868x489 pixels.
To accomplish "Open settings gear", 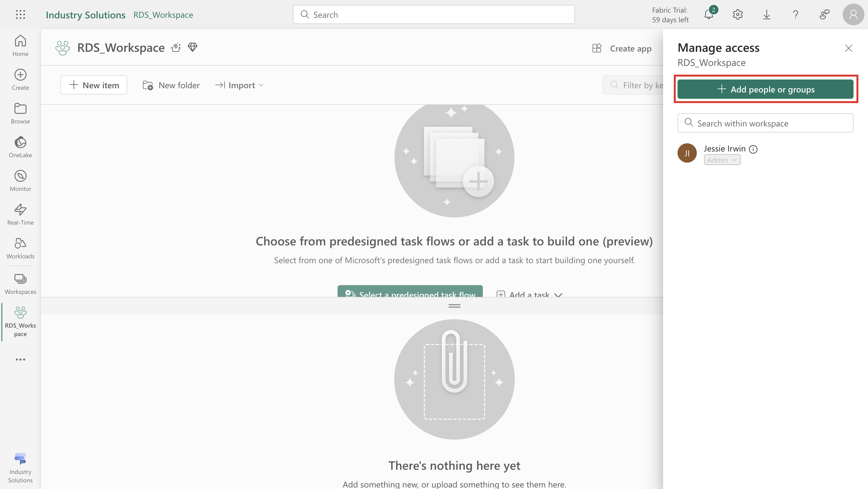I will (x=737, y=14).
